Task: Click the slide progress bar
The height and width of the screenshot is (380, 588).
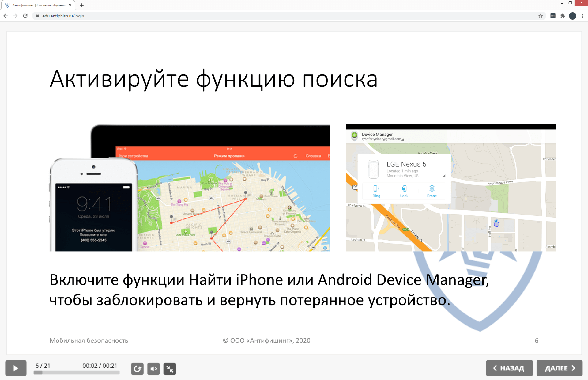Action: click(x=77, y=373)
